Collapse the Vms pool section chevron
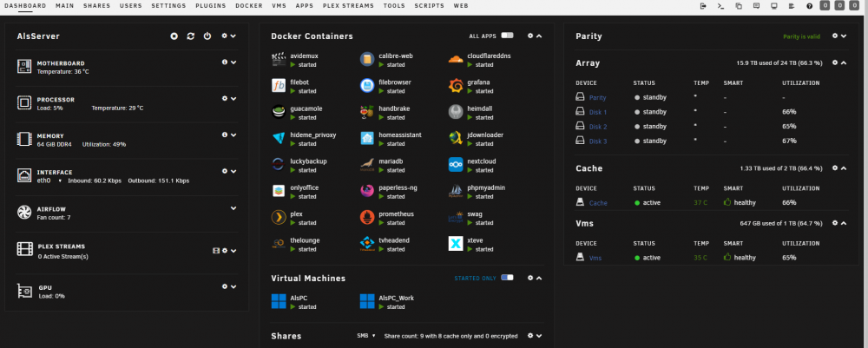This screenshot has height=348, width=868. pos(845,223)
